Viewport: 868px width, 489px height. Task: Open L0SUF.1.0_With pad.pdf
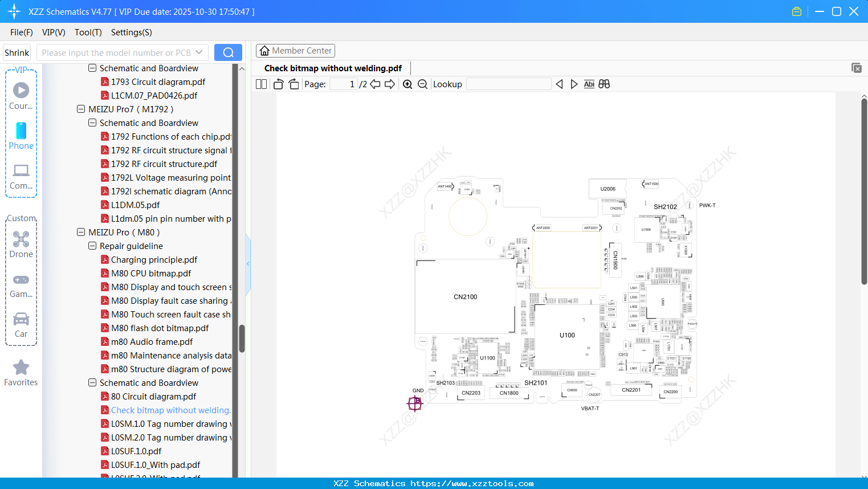[156, 464]
